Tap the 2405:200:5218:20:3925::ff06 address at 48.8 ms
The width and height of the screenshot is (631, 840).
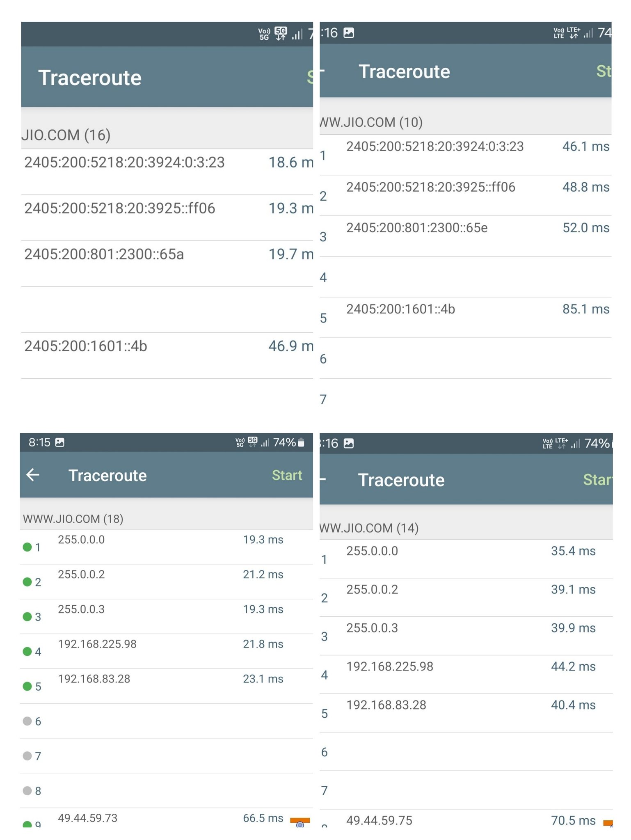[x=431, y=187]
